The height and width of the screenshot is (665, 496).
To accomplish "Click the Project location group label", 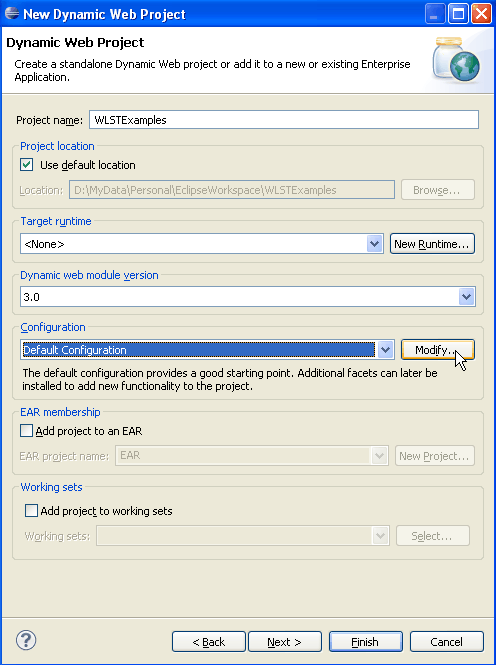I will [x=57, y=146].
